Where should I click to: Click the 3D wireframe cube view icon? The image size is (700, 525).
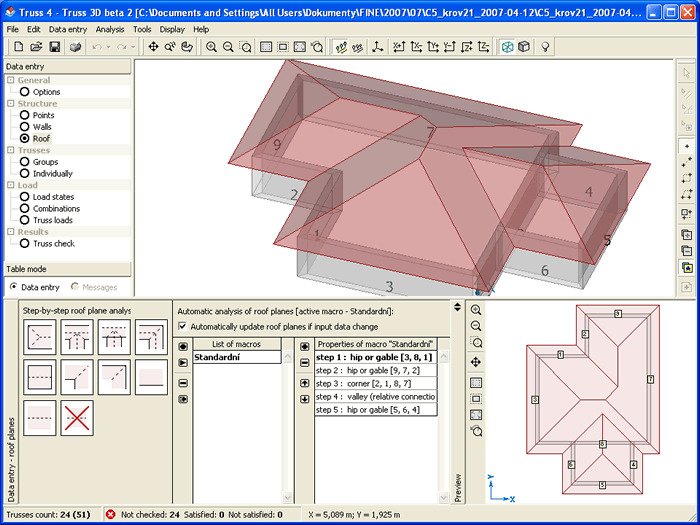[507, 47]
